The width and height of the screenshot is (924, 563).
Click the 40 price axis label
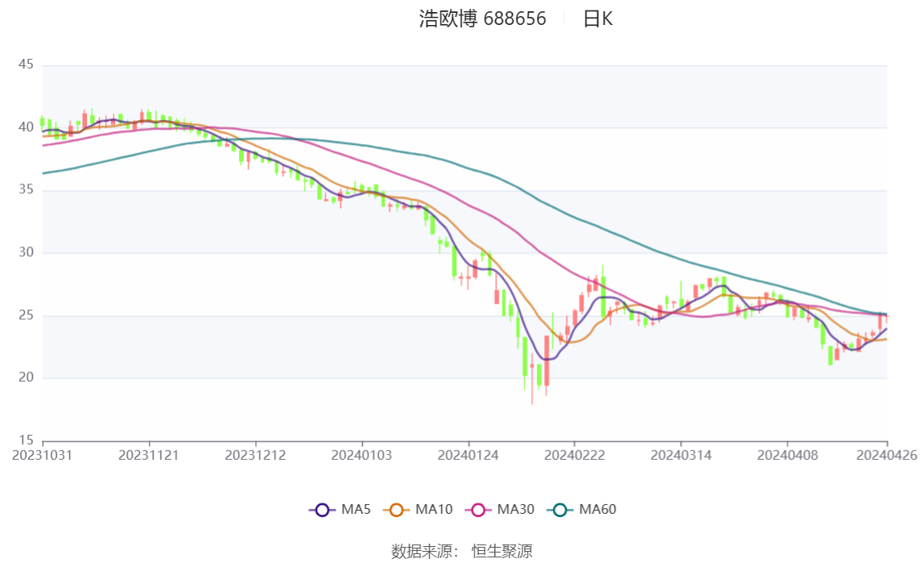[x=26, y=127]
